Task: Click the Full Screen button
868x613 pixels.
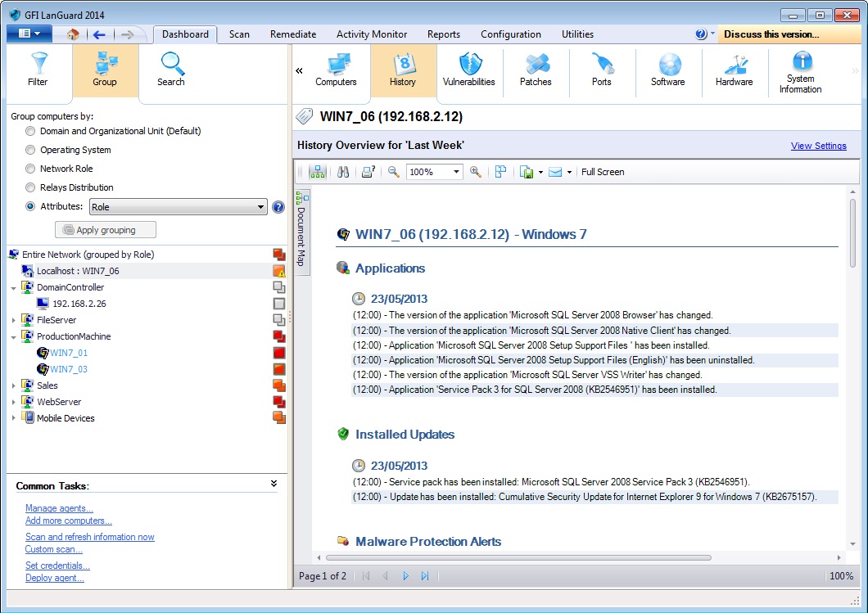Action: point(603,172)
